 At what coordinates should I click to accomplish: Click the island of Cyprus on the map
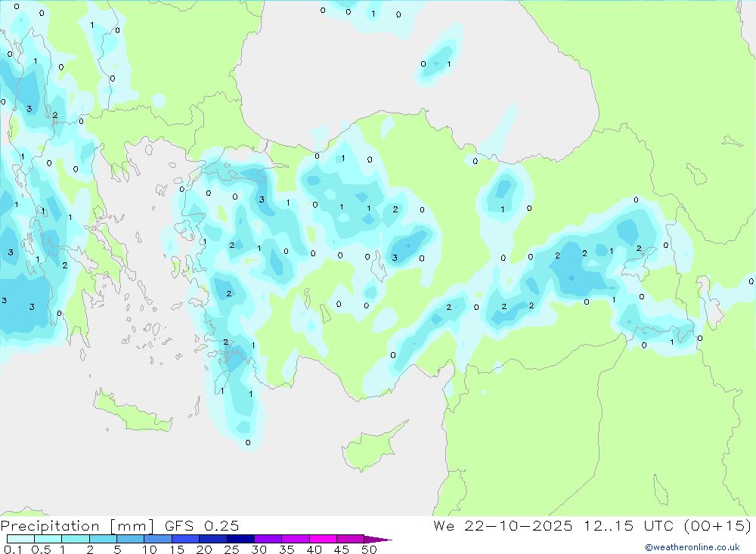371,448
